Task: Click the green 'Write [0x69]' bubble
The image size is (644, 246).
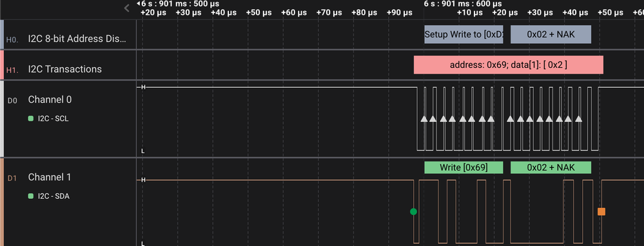Action: pyautogui.click(x=463, y=167)
